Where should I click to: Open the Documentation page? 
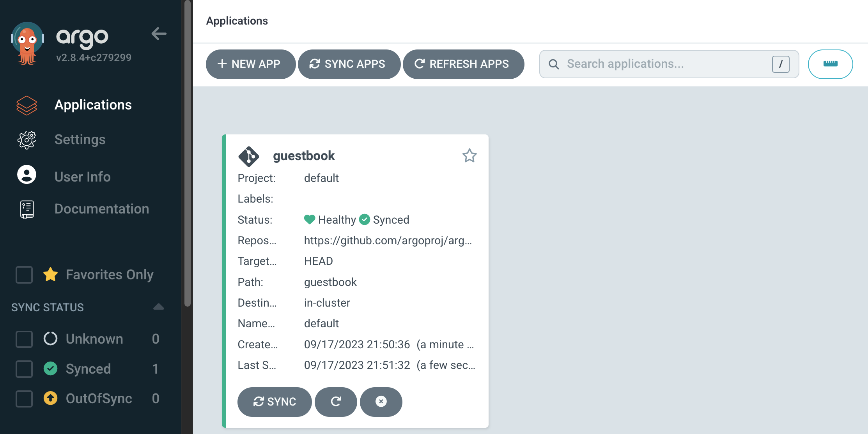(x=102, y=209)
